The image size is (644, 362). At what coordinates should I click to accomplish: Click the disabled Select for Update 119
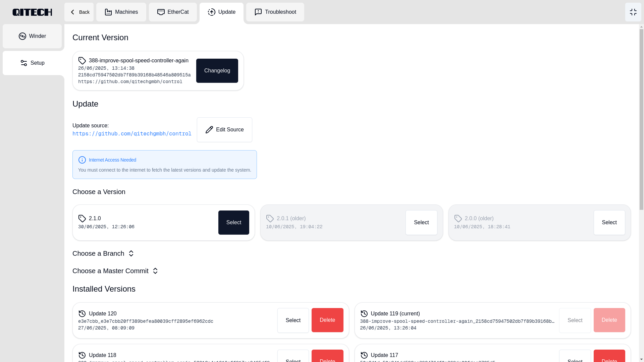(575, 320)
